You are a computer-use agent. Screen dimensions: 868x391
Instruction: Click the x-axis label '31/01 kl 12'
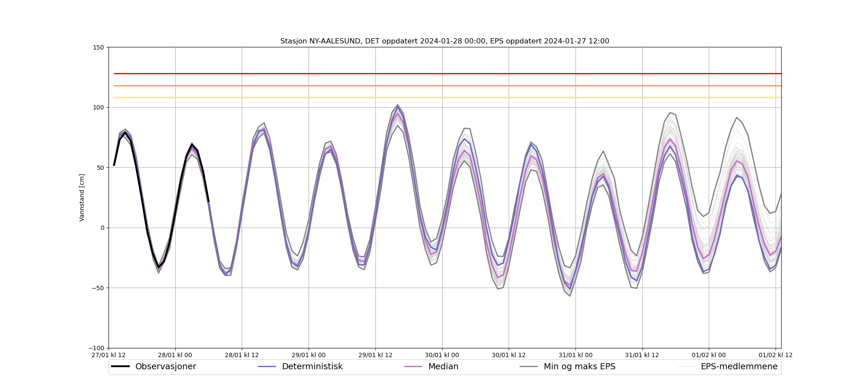(x=642, y=355)
